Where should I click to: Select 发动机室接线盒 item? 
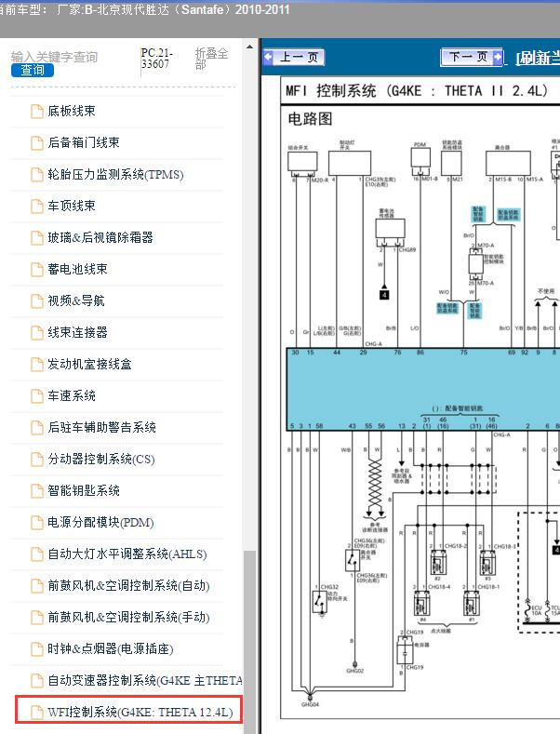coord(89,364)
